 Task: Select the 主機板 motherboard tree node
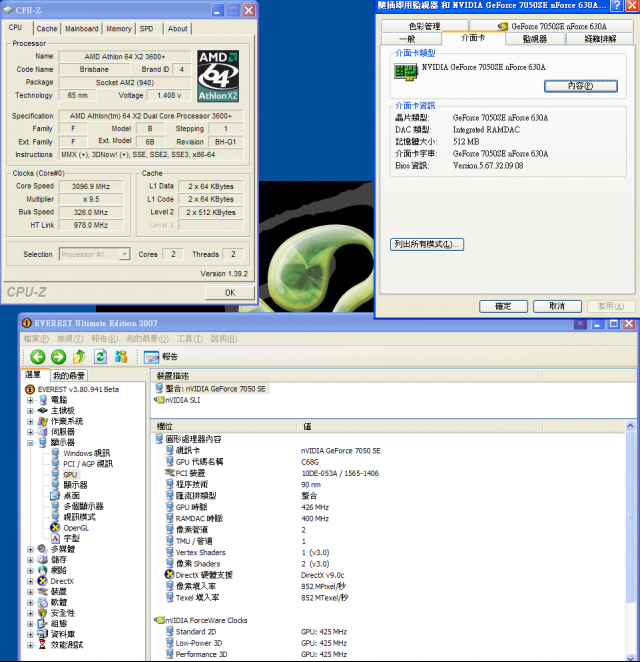tap(62, 410)
